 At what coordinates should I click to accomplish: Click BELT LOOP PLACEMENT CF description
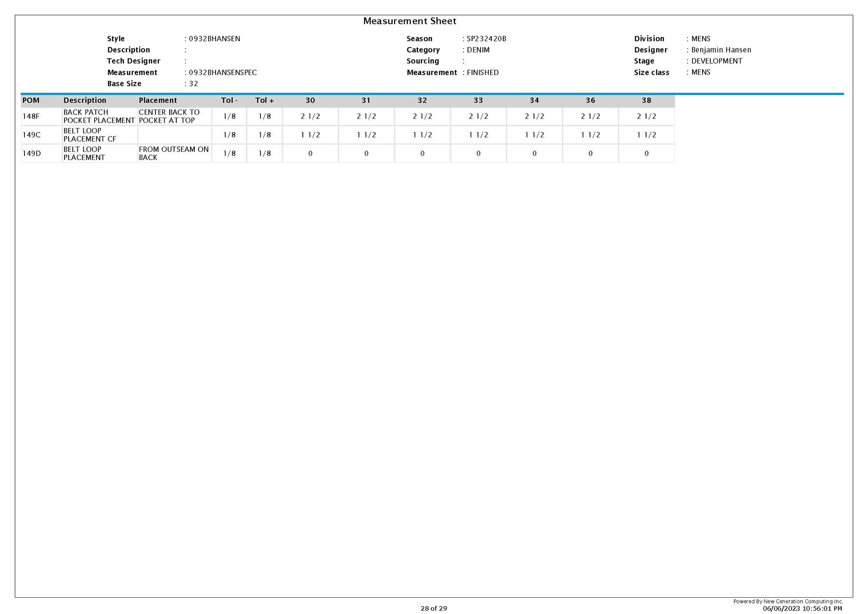(x=90, y=135)
